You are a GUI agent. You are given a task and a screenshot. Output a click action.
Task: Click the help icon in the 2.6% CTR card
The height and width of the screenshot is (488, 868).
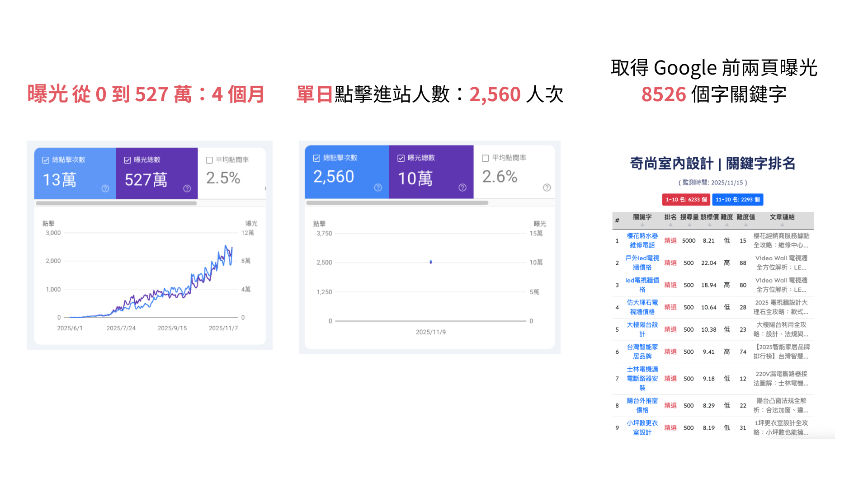[547, 188]
